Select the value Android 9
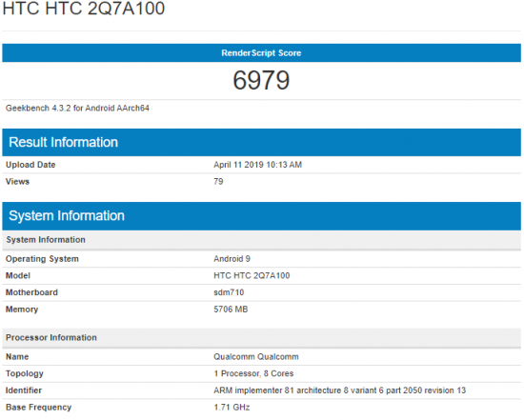The width and height of the screenshot is (524, 420). tap(232, 259)
